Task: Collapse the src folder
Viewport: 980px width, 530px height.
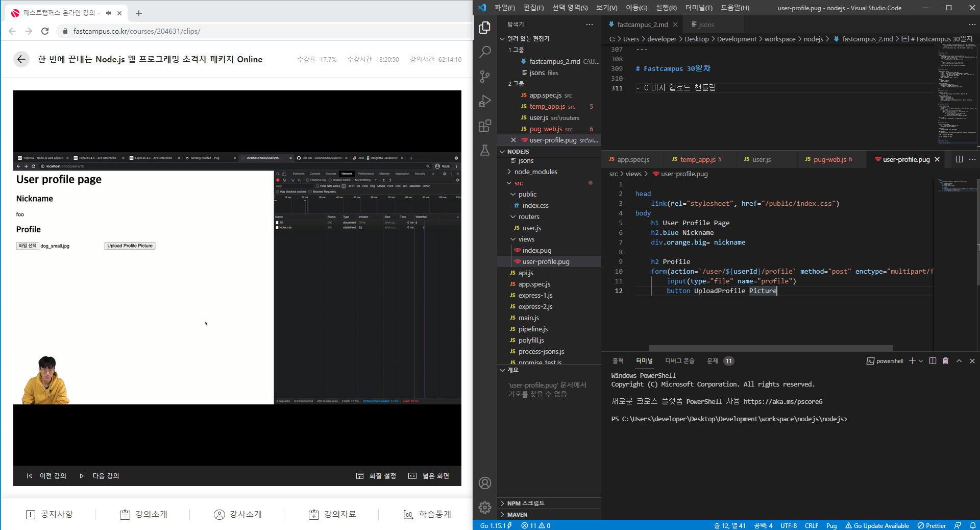Action: [519, 183]
